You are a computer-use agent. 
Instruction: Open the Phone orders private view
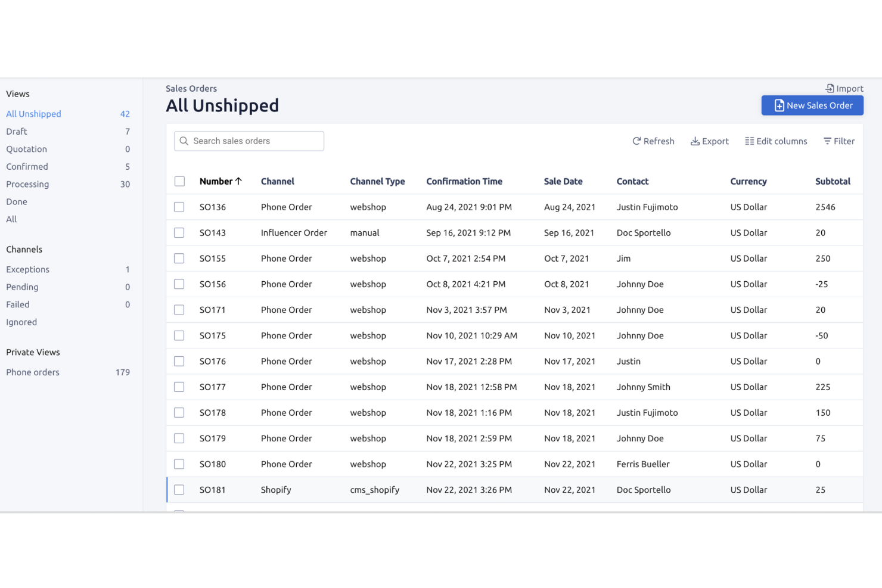(x=33, y=372)
